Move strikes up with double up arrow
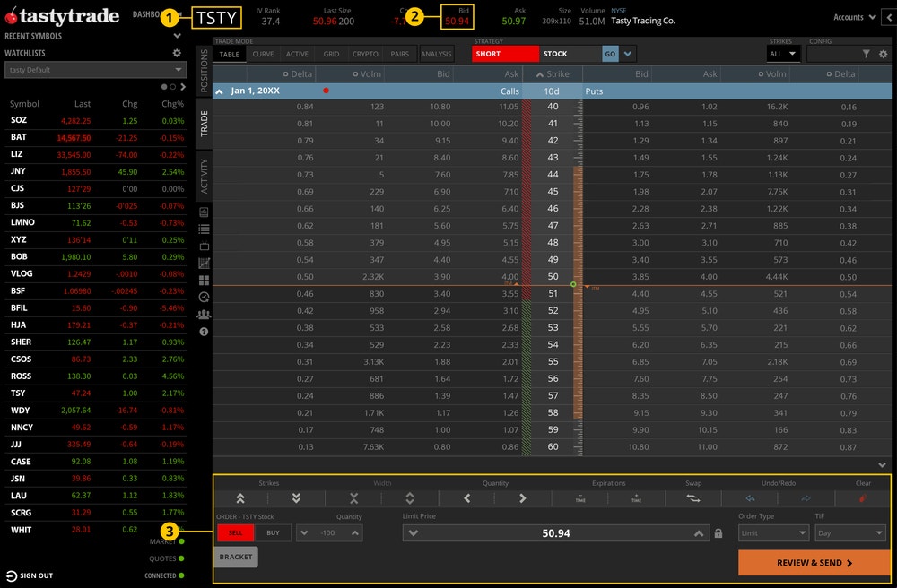 tap(240, 498)
